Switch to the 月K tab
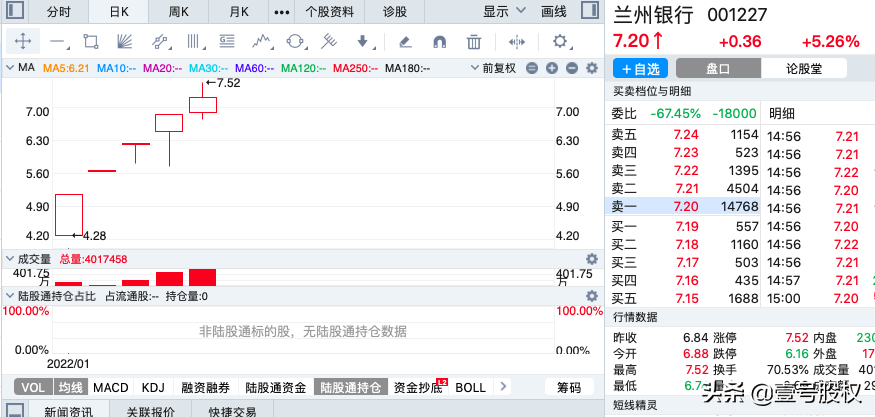This screenshot has height=417, width=875. [238, 12]
